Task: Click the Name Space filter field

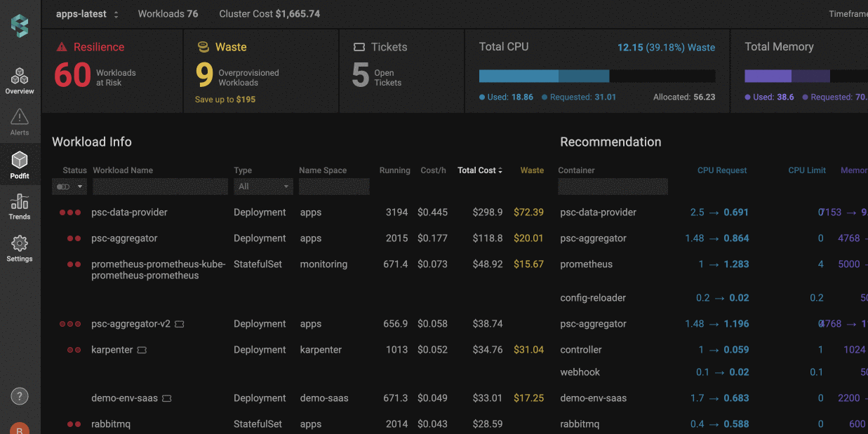Action: point(334,187)
